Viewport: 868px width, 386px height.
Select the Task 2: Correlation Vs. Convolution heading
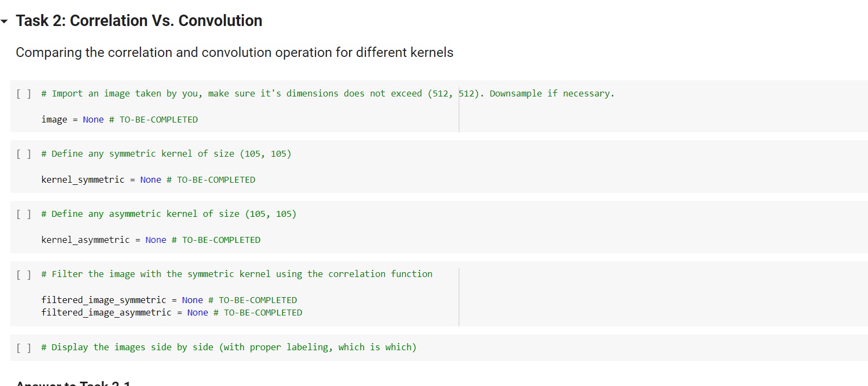[x=139, y=21]
